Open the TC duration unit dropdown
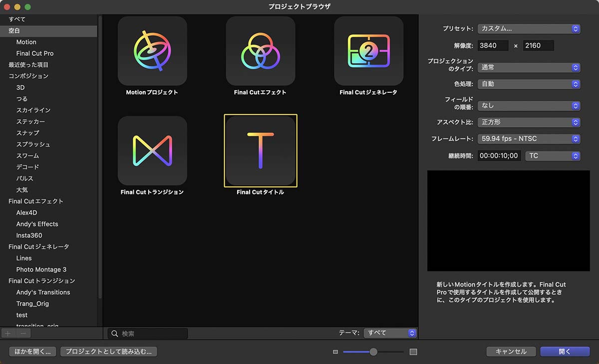 (553, 156)
